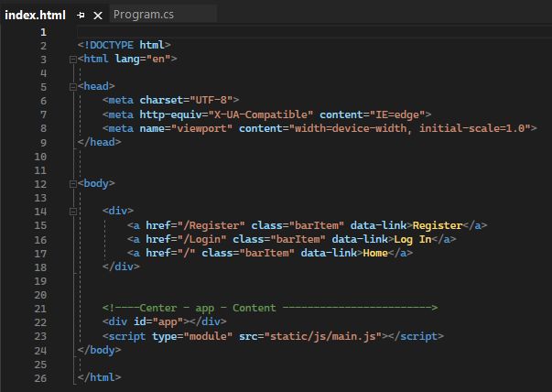Click the closing div tag on line 18

pyautogui.click(x=121, y=267)
